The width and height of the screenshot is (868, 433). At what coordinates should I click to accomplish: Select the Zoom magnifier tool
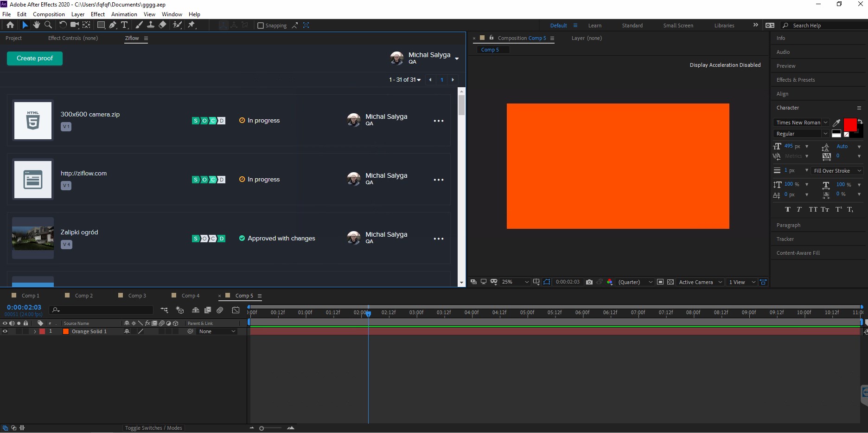[x=48, y=25]
